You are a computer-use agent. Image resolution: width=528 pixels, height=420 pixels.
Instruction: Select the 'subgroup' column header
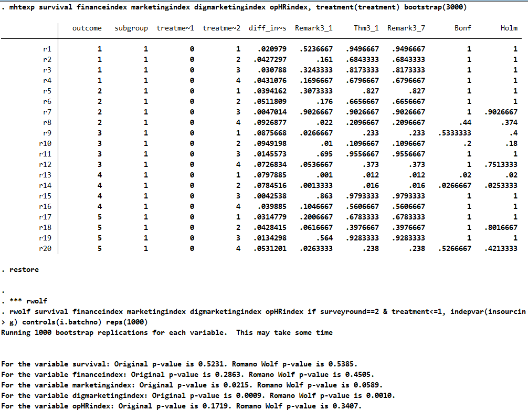pyautogui.click(x=131, y=28)
